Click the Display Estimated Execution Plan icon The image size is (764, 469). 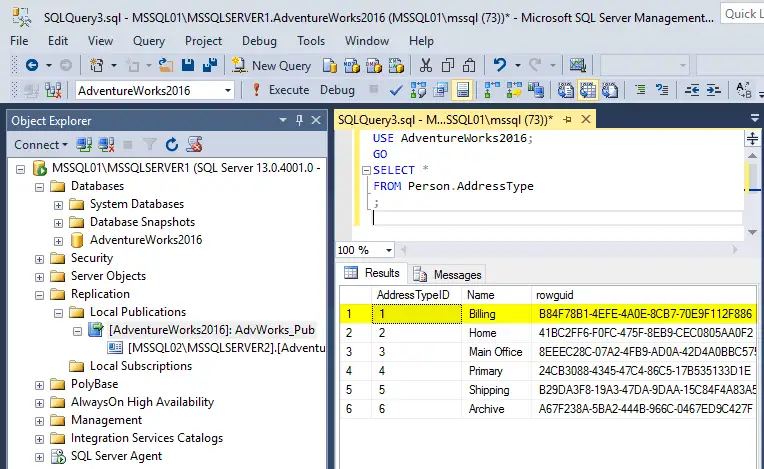[x=418, y=90]
